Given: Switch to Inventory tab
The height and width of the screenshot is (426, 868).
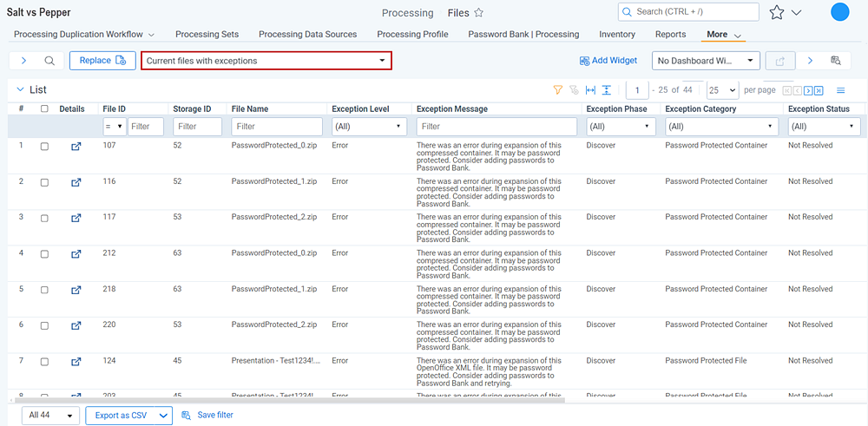Looking at the screenshot, I should click(x=617, y=35).
